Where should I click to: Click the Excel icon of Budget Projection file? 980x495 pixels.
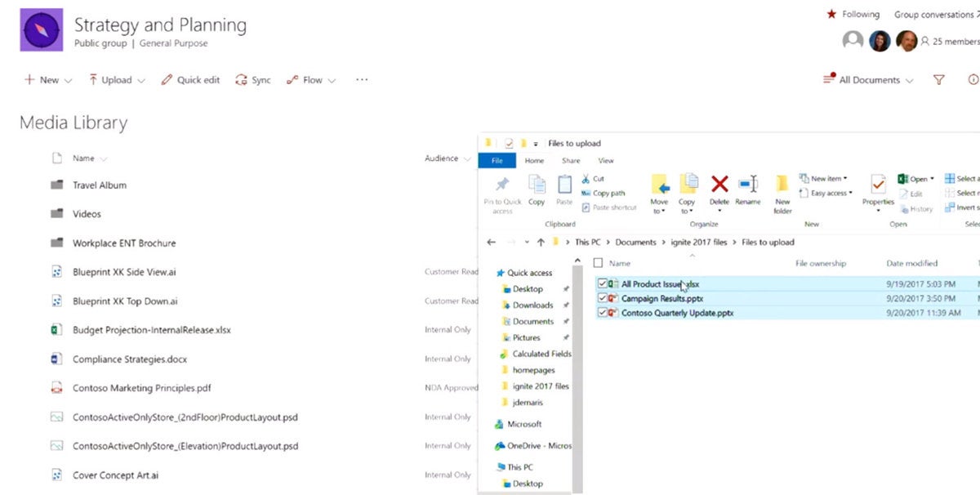click(56, 330)
